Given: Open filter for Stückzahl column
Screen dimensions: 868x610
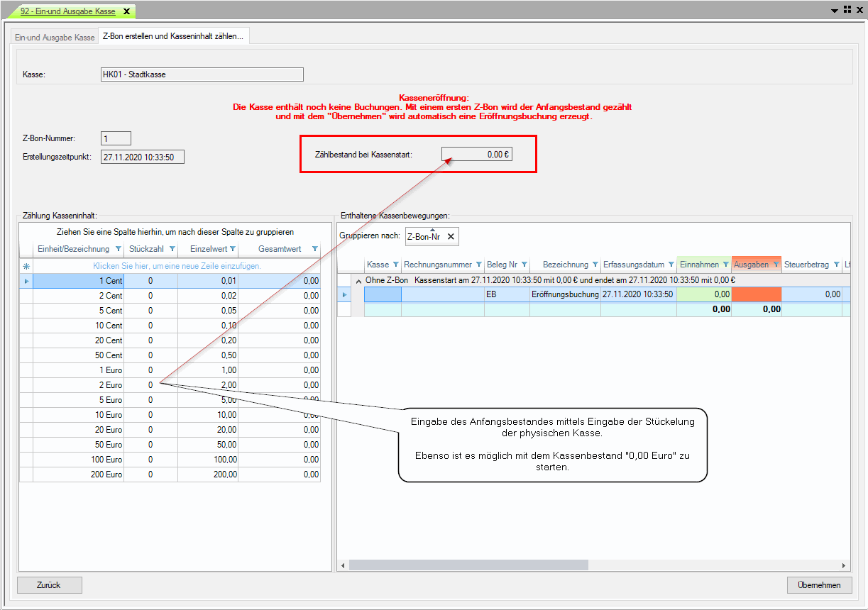Looking at the screenshot, I should [x=172, y=249].
